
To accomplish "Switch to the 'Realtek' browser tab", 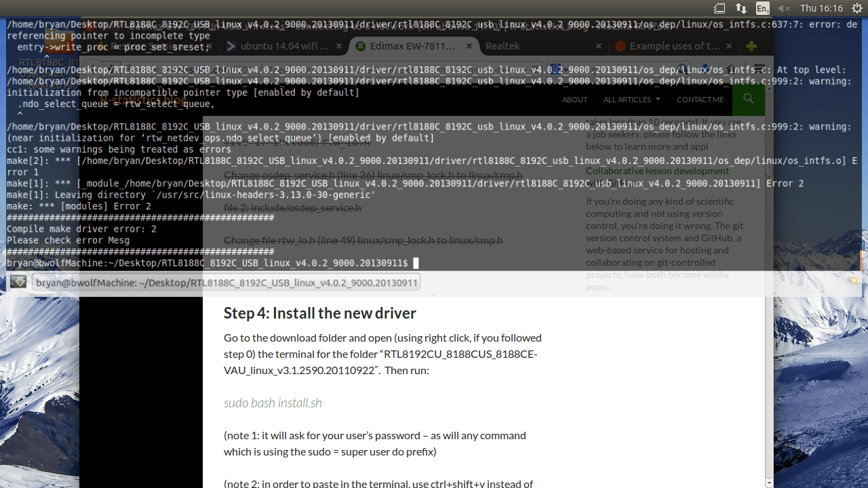I will [x=542, y=46].
